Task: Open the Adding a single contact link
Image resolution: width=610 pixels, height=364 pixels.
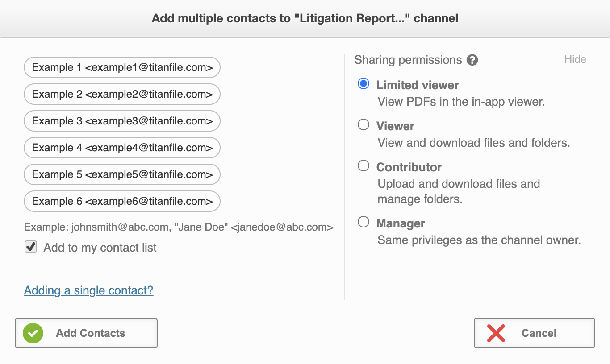Action: click(x=88, y=290)
